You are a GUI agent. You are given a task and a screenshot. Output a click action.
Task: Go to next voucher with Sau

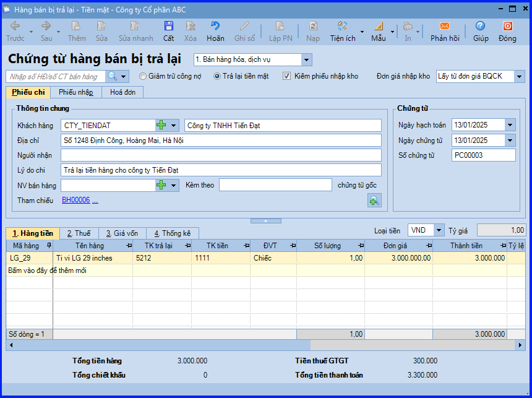46,31
